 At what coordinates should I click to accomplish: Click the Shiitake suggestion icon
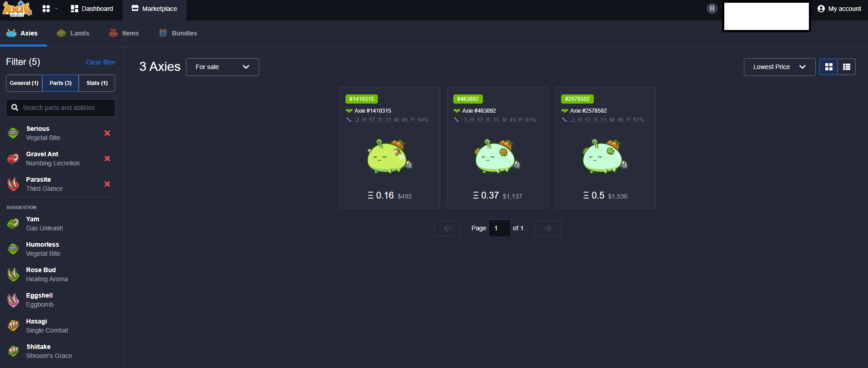coord(13,351)
